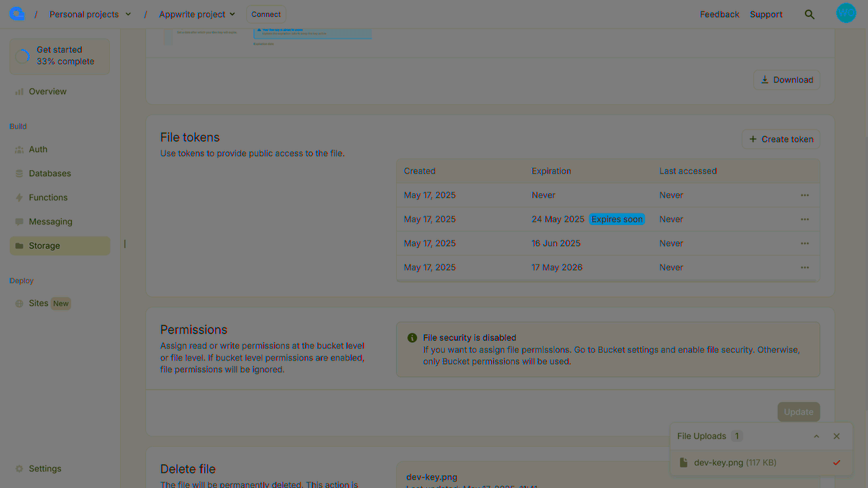Open the Feedback link

719,14
